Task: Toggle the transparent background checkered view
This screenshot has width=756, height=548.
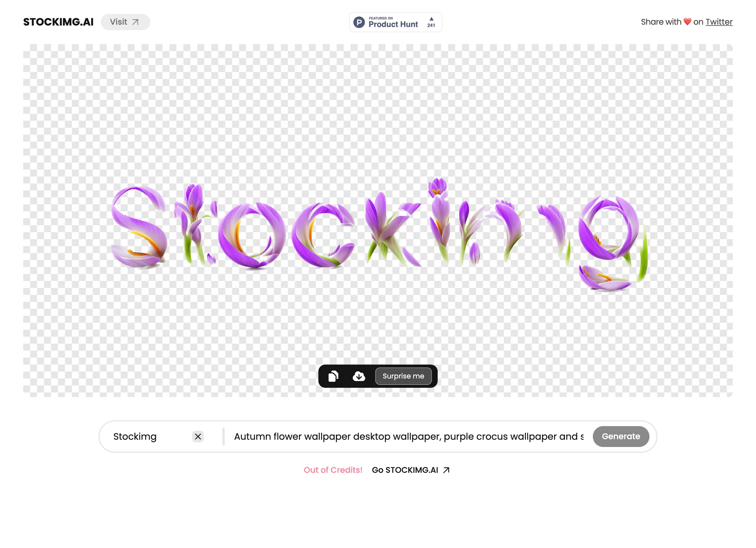Action: pyautogui.click(x=333, y=376)
